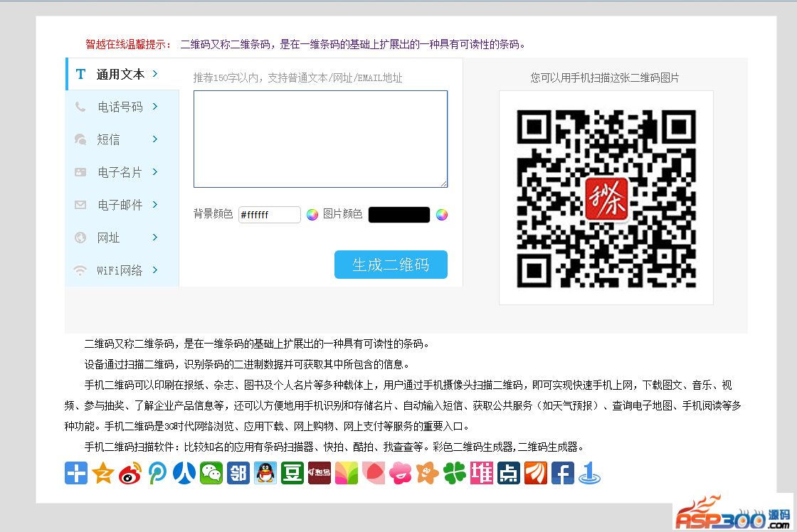Select the 网址 tab
The height and width of the screenshot is (532, 797).
click(123, 238)
